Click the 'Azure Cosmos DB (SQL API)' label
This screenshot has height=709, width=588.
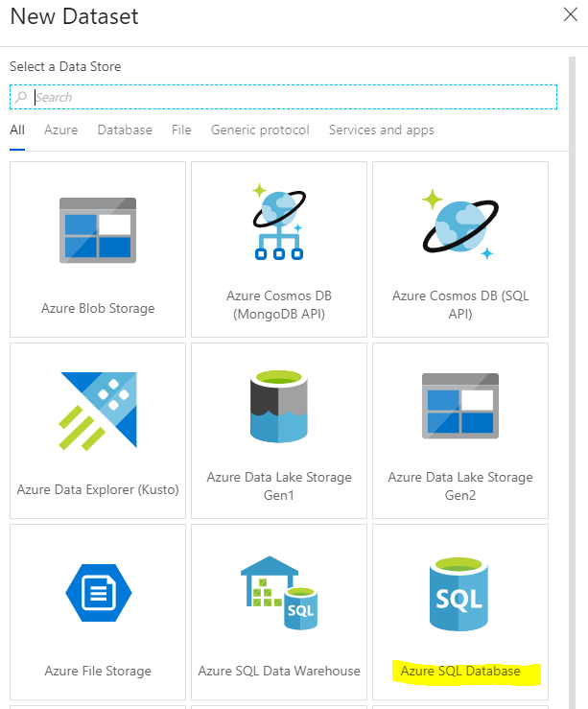coord(460,305)
